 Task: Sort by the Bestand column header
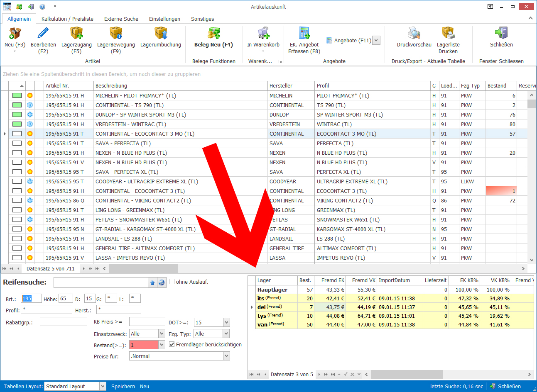(501, 85)
